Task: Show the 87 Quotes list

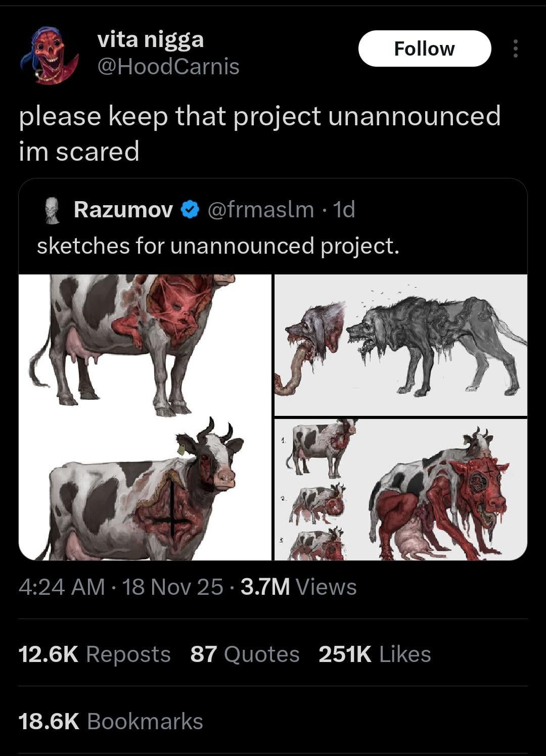Action: (x=245, y=654)
